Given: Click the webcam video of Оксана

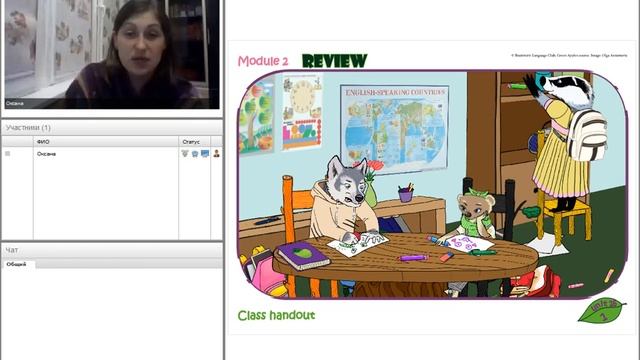Looking at the screenshot, I should 112,54.
